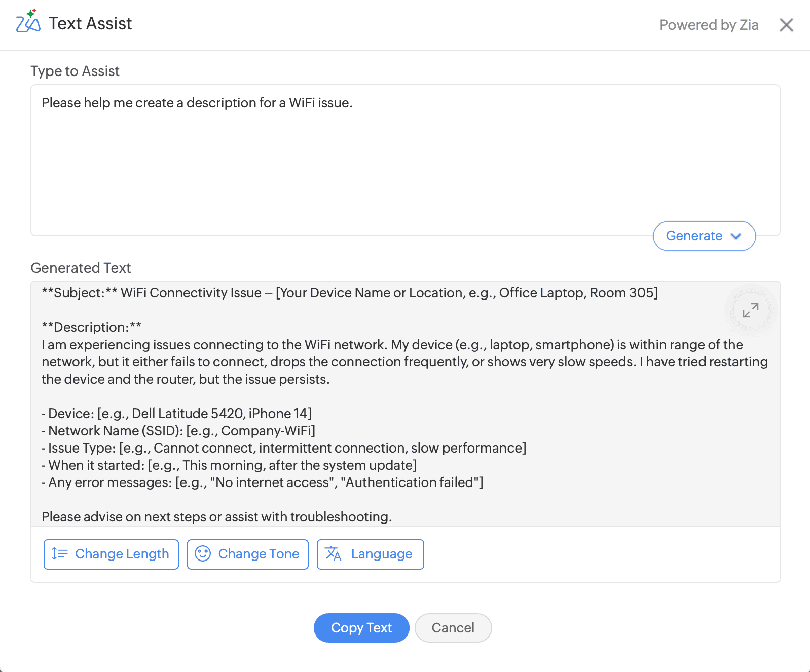The width and height of the screenshot is (810, 672).
Task: Click the "- Any error messages:" line
Action: (263, 482)
